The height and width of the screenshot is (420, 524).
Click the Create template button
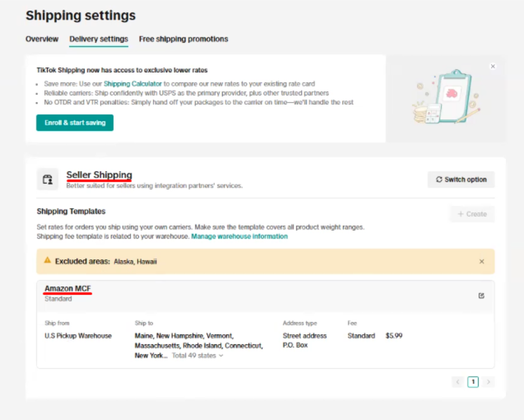(x=472, y=214)
